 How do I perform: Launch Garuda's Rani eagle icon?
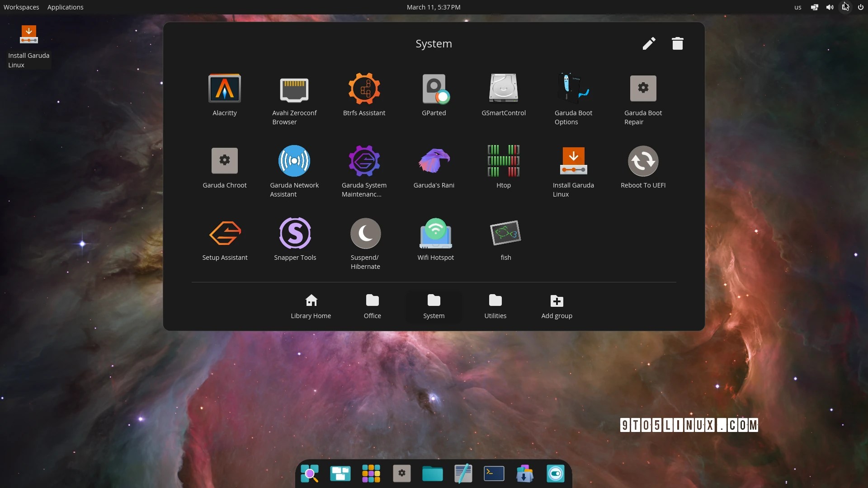434,161
